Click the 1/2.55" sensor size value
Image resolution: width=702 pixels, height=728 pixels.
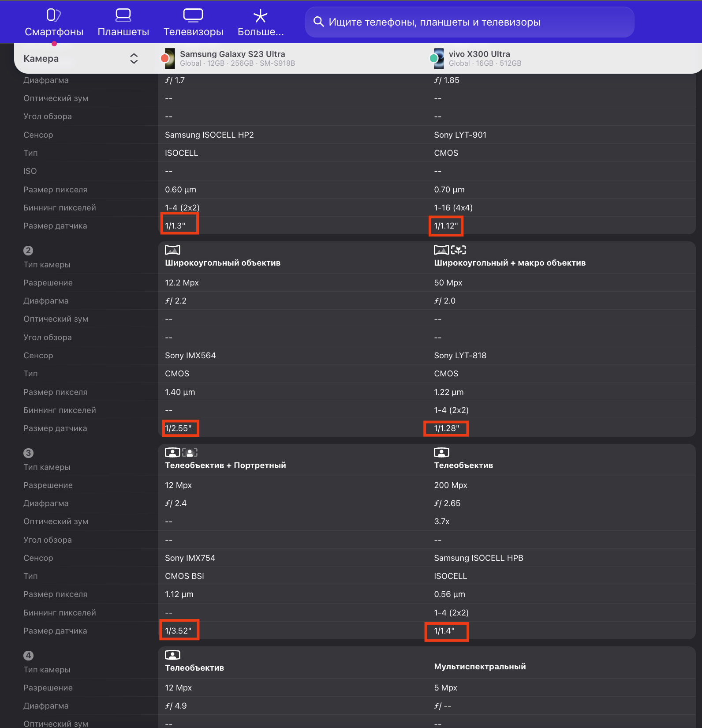tap(178, 428)
